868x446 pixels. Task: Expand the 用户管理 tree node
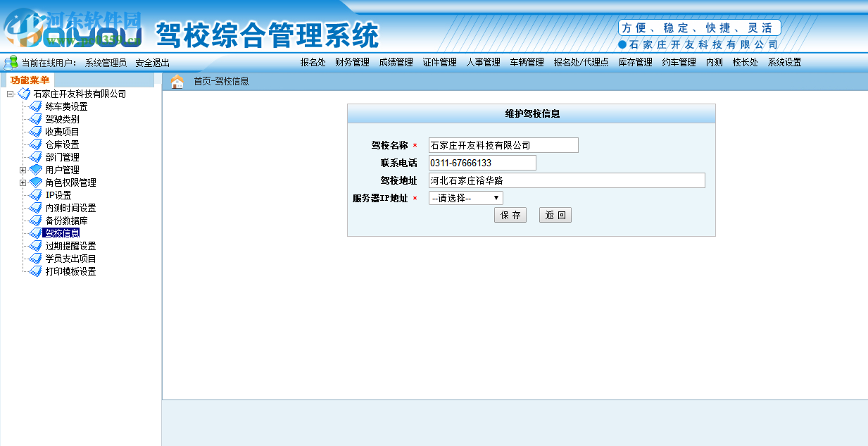click(25, 169)
